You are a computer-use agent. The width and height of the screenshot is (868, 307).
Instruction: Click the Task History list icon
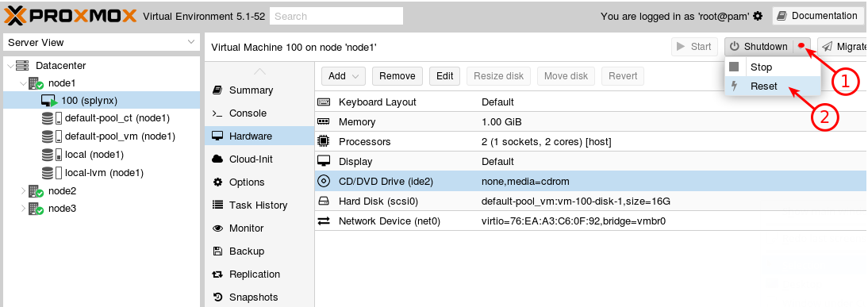click(x=217, y=205)
